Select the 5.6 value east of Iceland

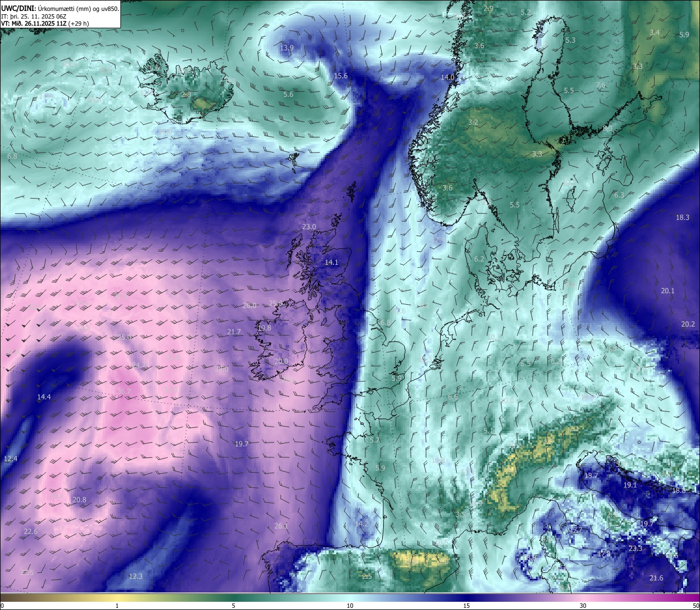pyautogui.click(x=288, y=95)
